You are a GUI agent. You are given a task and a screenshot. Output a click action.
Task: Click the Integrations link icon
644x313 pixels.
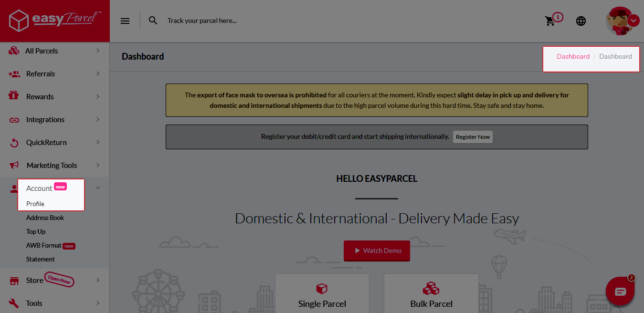[x=14, y=120]
